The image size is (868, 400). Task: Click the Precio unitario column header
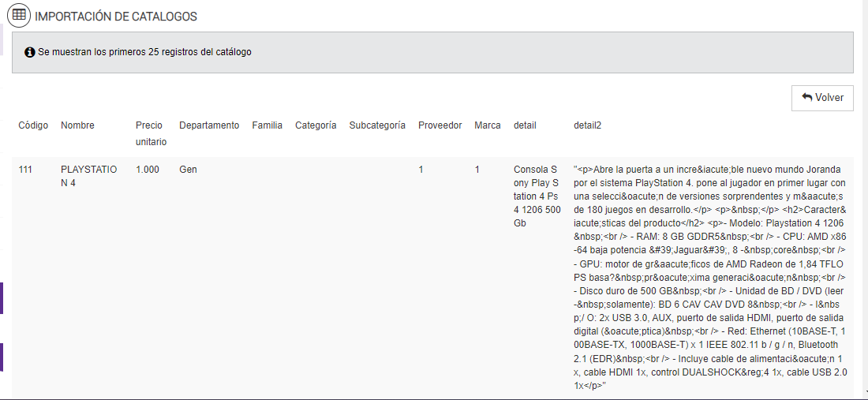tap(152, 133)
